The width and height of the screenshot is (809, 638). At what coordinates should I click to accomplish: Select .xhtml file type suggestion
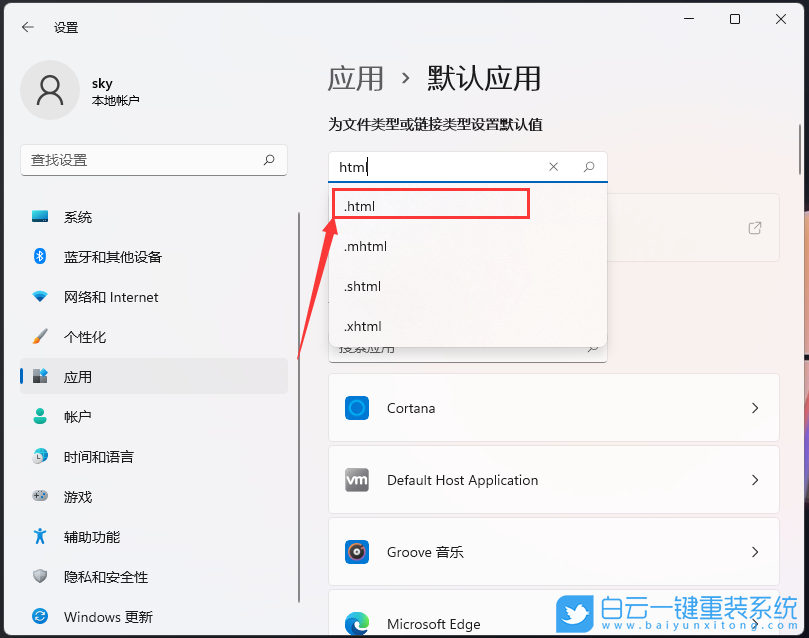pos(363,325)
